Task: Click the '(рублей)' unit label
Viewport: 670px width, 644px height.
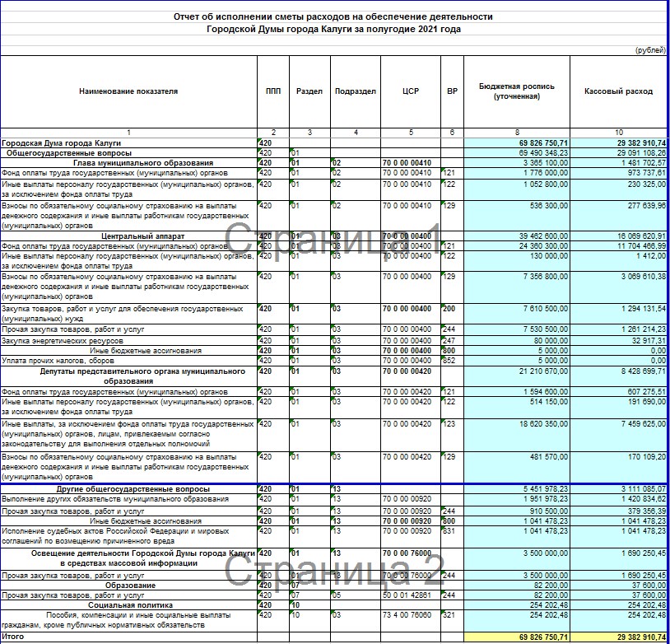Action: coord(649,50)
